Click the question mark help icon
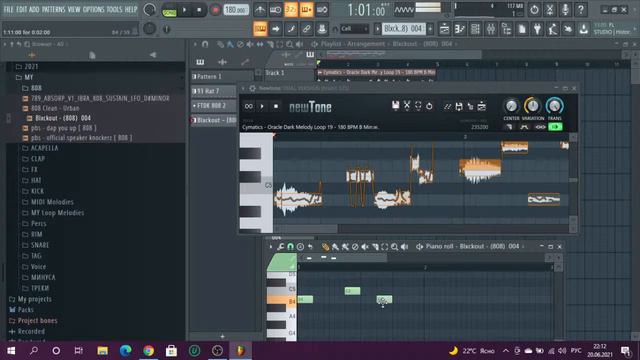The image size is (640, 360). (x=580, y=9)
